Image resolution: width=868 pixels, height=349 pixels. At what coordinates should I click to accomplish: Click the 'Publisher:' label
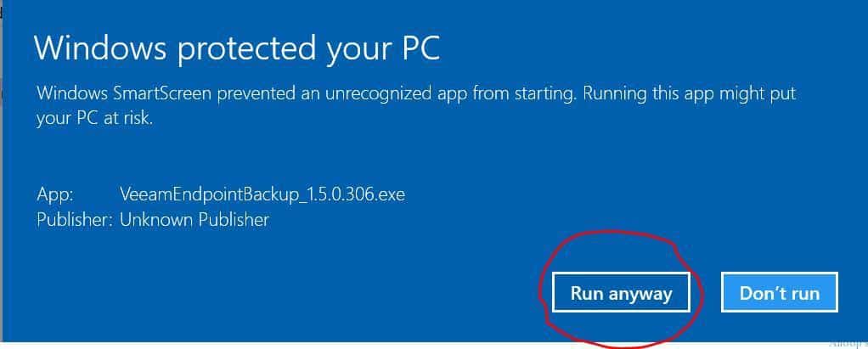[x=75, y=220]
